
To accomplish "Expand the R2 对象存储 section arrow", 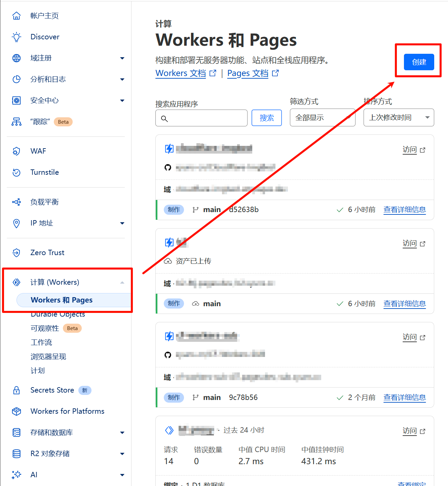I will [122, 454].
